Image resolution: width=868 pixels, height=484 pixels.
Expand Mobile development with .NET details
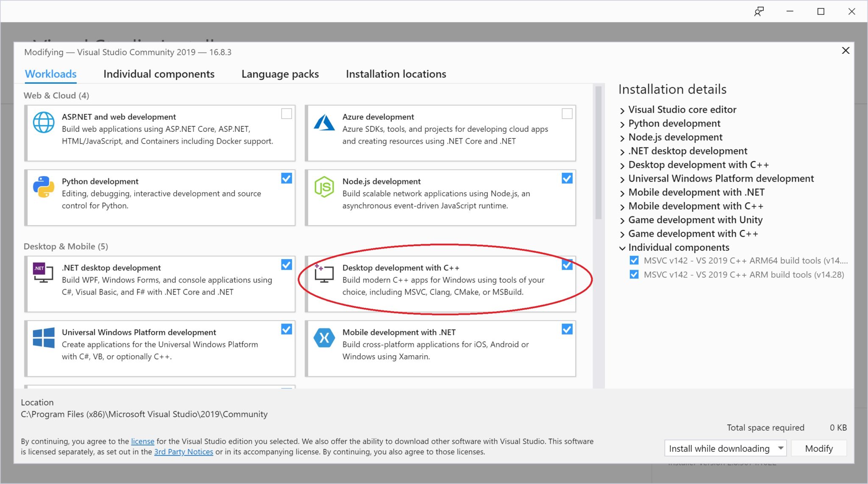pos(622,193)
